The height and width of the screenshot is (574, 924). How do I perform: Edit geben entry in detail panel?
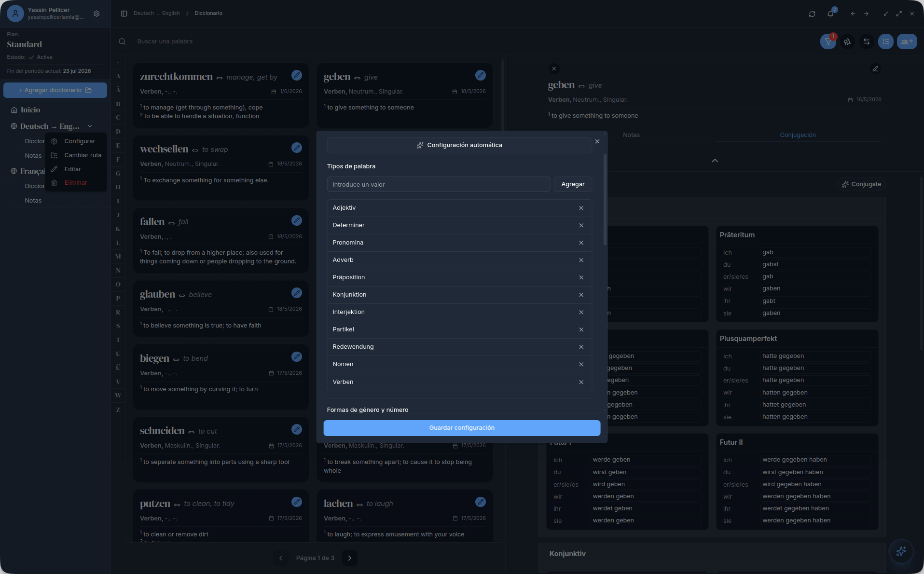click(x=875, y=69)
